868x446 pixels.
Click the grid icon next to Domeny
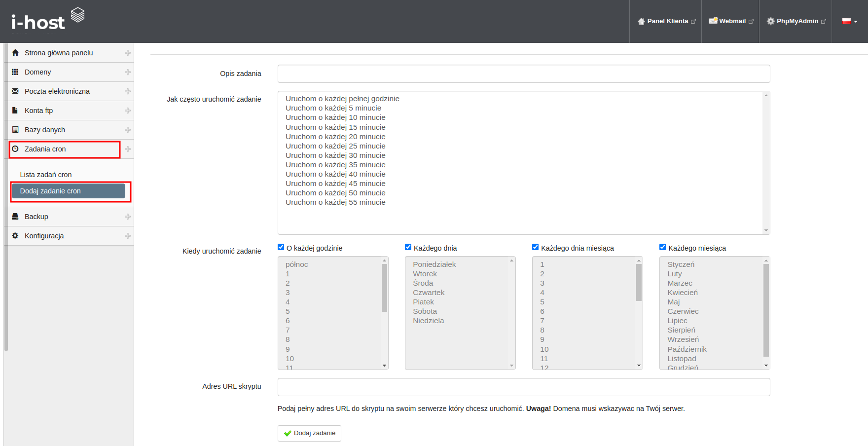[15, 72]
